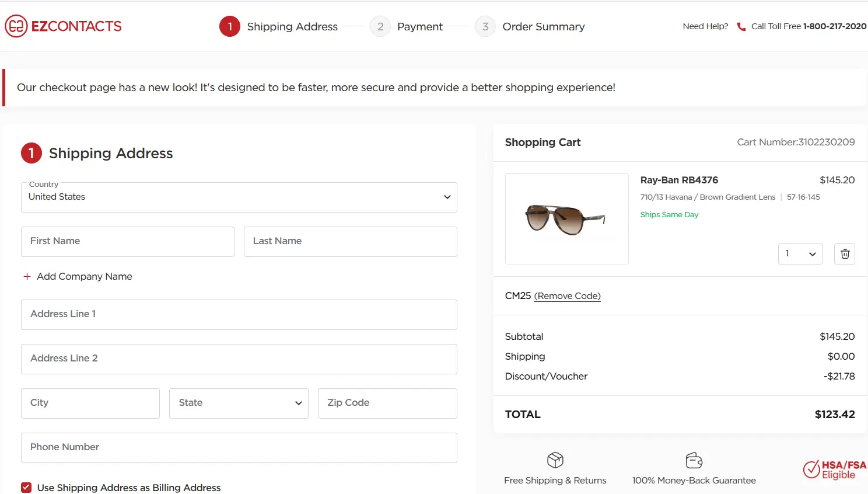Viewport: 868px width, 494px height.
Task: Open the item quantity dropdown
Action: point(800,254)
